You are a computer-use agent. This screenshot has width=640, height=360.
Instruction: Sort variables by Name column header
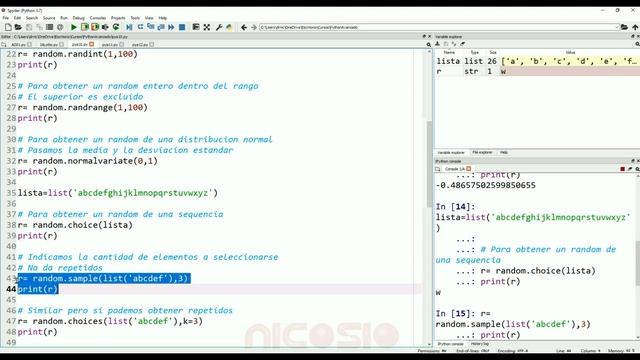(x=449, y=53)
